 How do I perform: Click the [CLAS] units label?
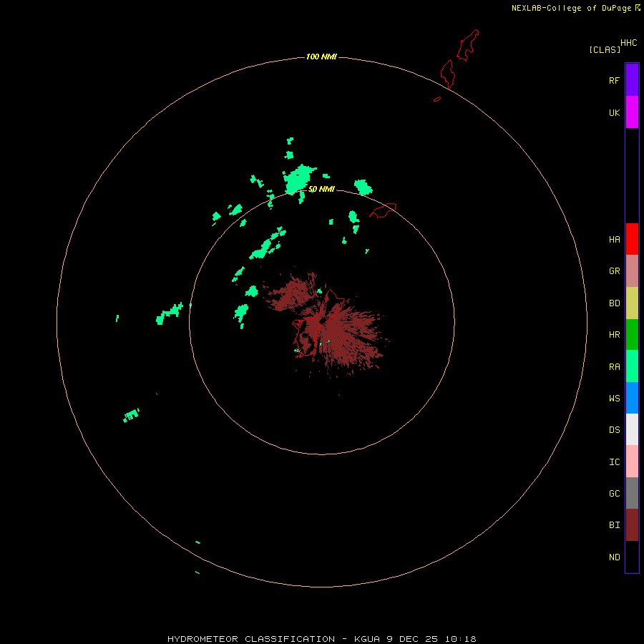click(605, 49)
